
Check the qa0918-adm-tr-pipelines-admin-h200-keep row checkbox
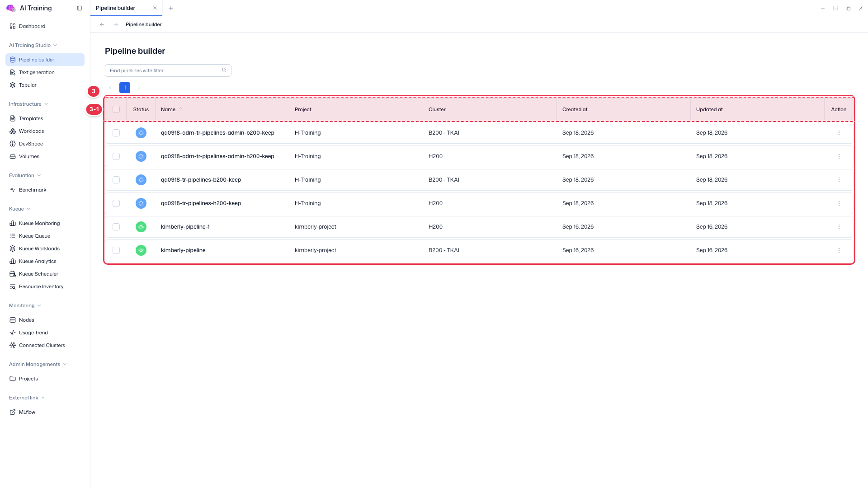tap(116, 156)
